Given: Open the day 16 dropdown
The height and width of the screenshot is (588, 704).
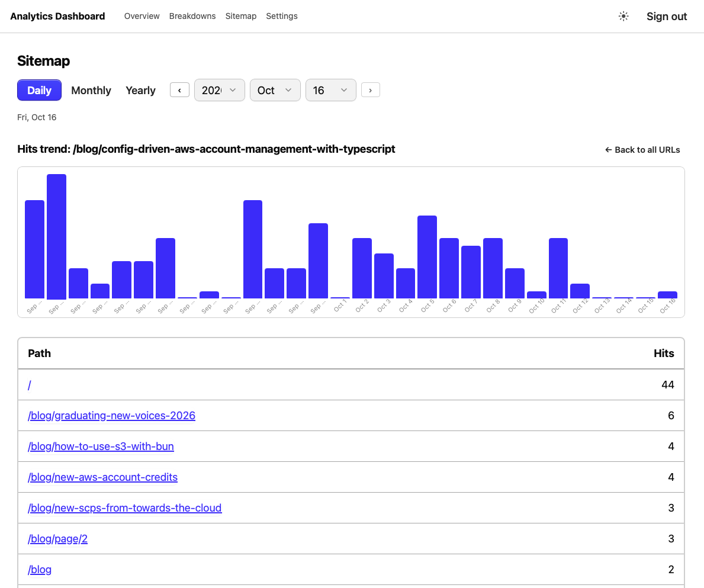Looking at the screenshot, I should click(x=331, y=90).
